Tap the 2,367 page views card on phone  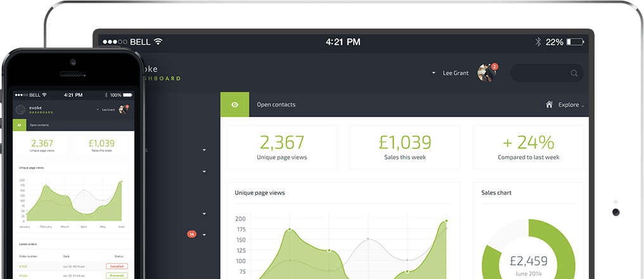pos(42,145)
